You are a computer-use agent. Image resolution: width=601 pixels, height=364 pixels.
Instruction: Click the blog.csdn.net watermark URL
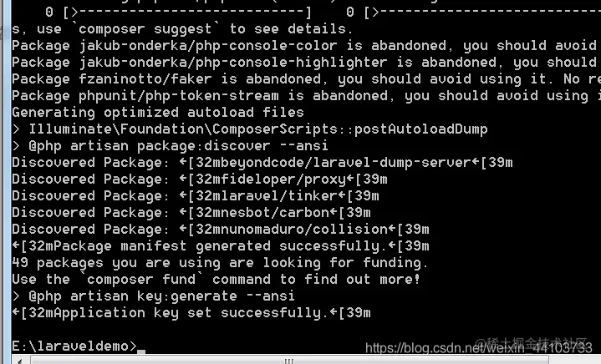pyautogui.click(x=479, y=347)
